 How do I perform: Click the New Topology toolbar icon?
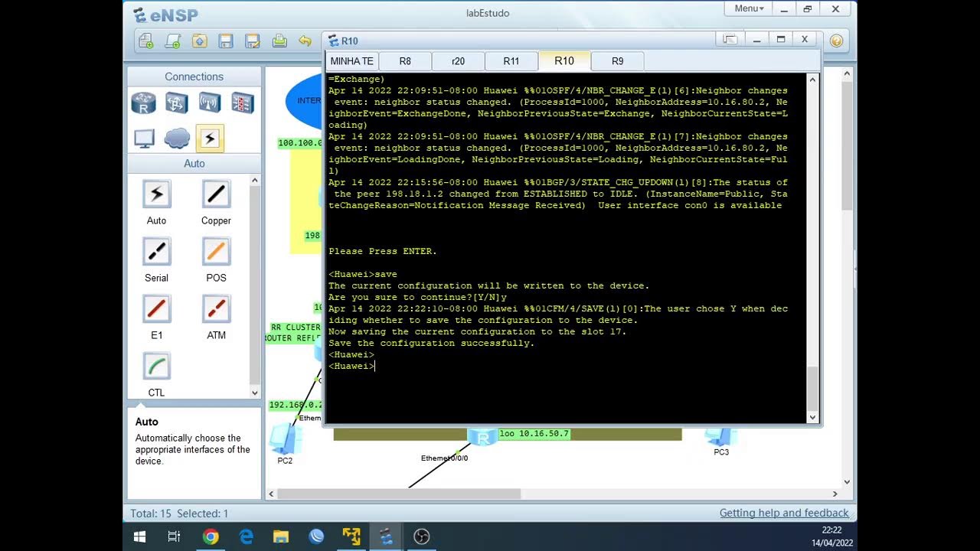[x=146, y=41]
